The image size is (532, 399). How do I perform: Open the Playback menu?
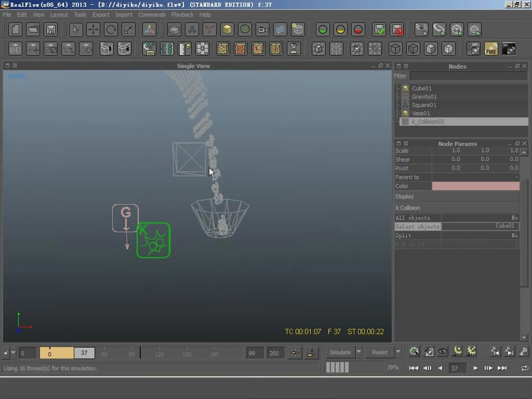182,15
